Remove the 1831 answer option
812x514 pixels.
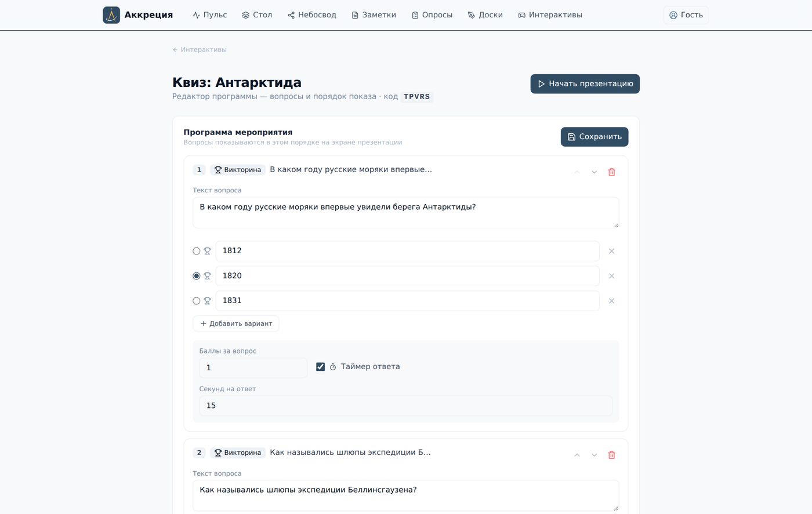point(611,301)
